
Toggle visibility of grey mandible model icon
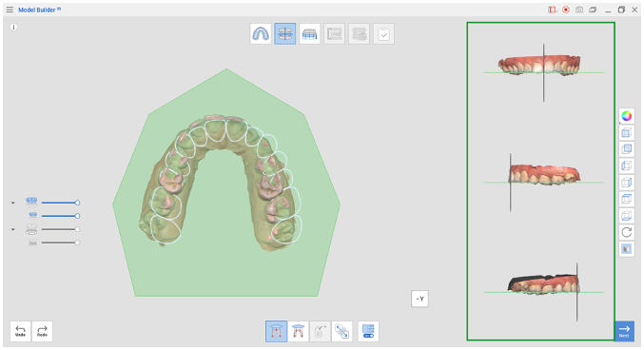(x=31, y=229)
